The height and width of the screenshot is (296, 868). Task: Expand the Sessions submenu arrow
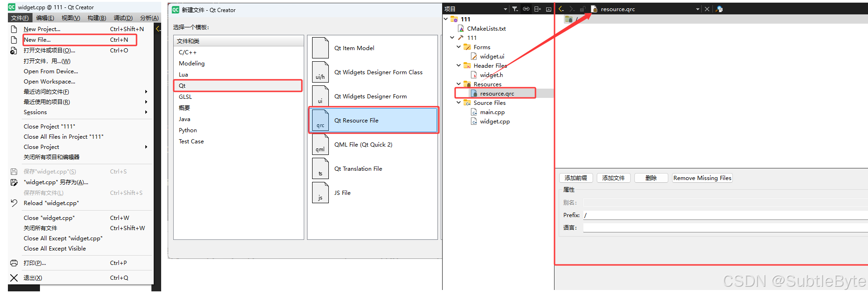coord(146,112)
